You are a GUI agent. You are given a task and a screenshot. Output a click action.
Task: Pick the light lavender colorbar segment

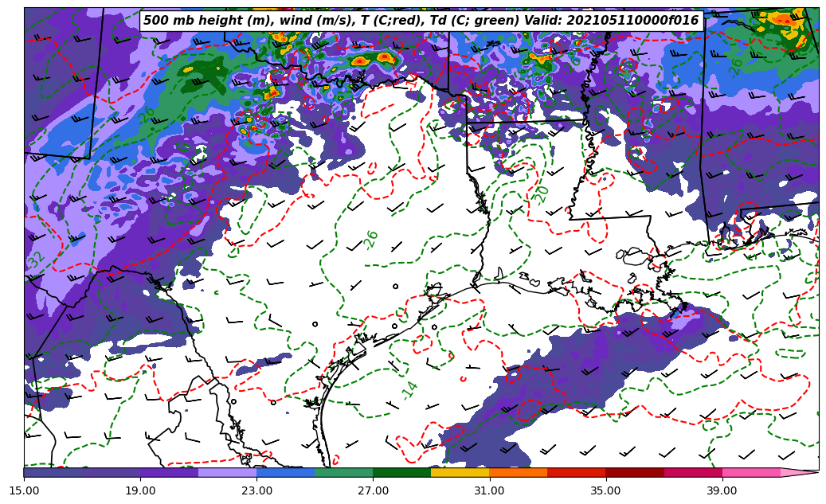coord(227,472)
